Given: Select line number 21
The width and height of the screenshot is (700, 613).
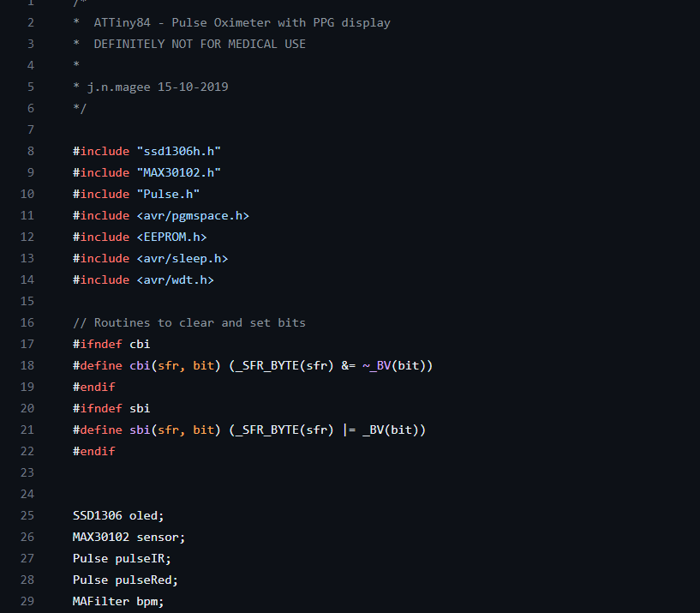Looking at the screenshot, I should tap(27, 430).
